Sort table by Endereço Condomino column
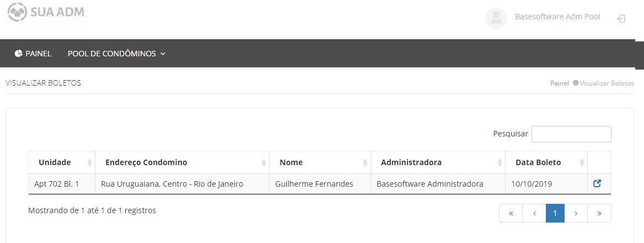The height and width of the screenshot is (243, 644). tap(182, 162)
